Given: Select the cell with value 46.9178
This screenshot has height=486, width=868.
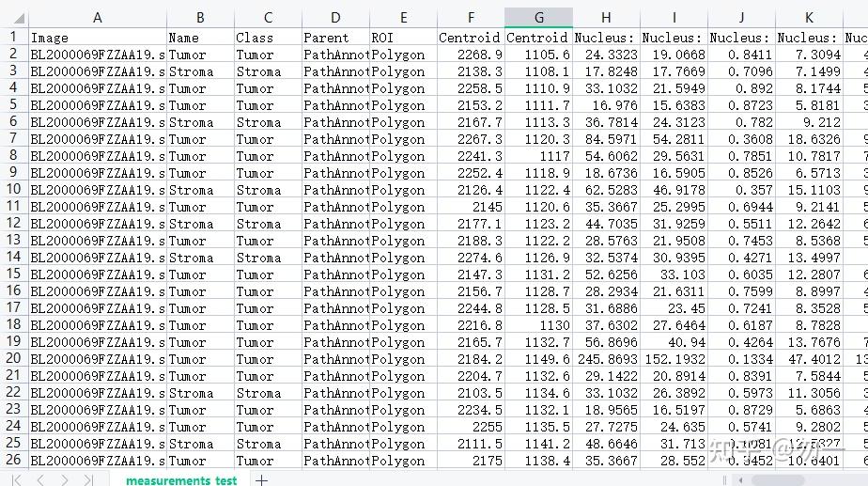Looking at the screenshot, I should pos(674,190).
